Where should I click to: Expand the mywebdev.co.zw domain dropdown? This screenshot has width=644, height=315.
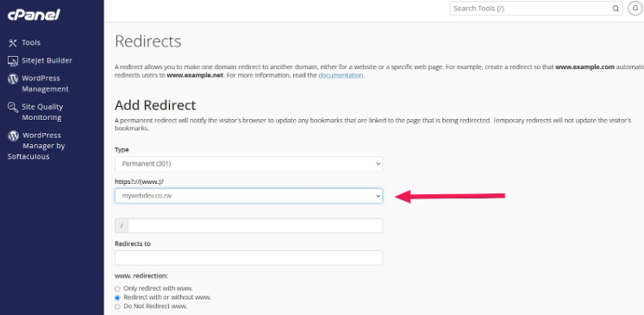coord(248,196)
